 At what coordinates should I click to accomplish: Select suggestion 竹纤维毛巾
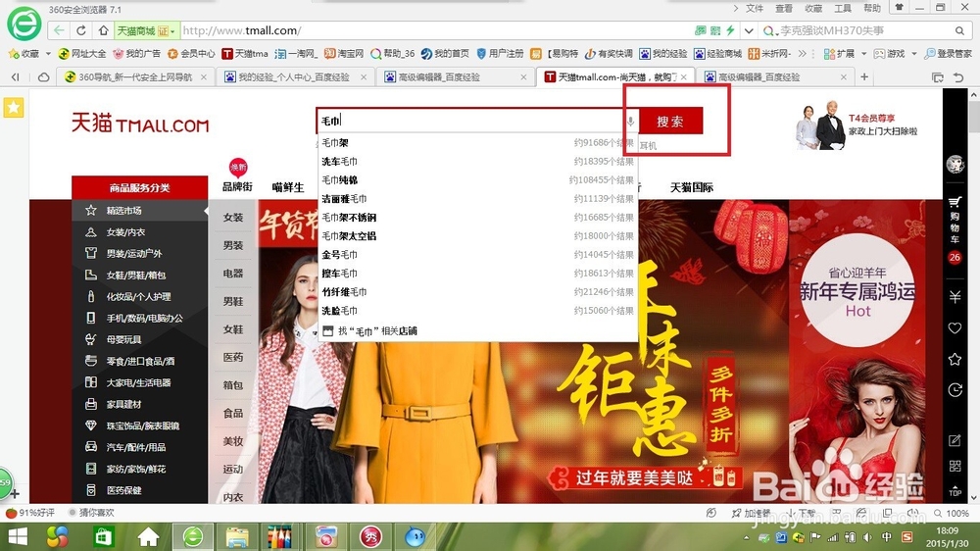tap(478, 292)
